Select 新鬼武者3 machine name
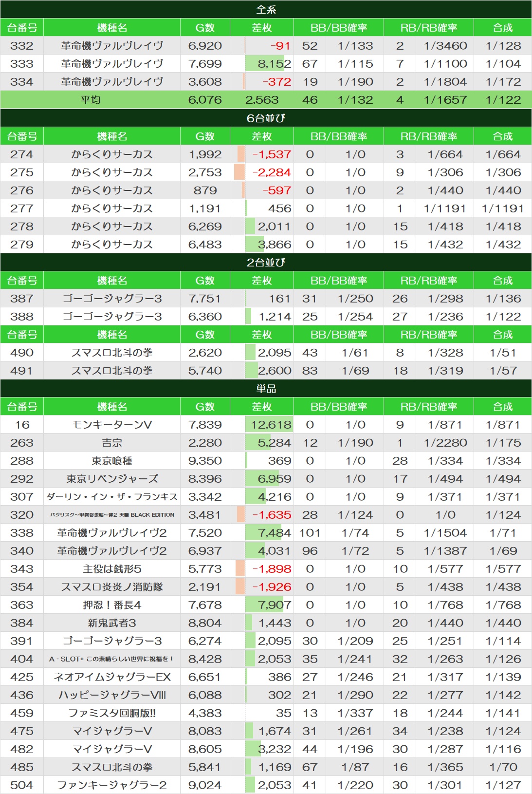Image resolution: width=532 pixels, height=794 pixels. click(x=112, y=623)
